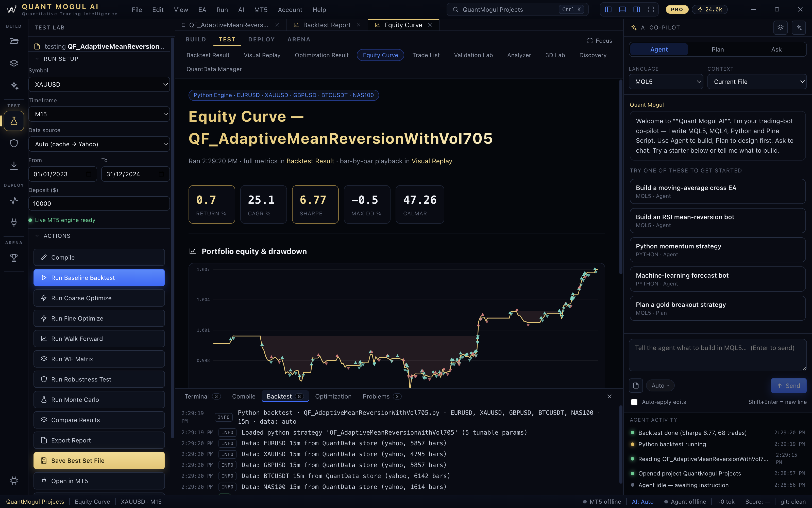Viewport: 812px width, 508px height.
Task: Select the Plan a gold breakout strategy starter
Action: tap(717, 308)
